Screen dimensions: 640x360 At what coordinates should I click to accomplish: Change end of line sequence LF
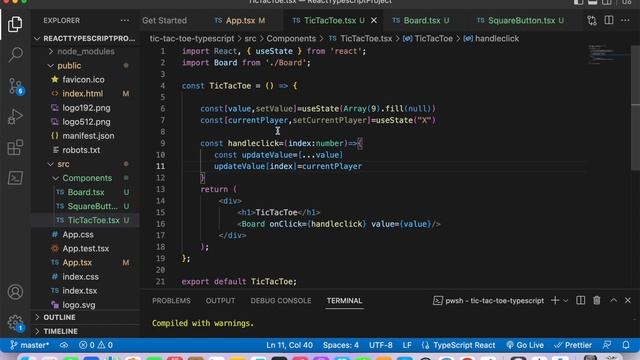point(407,345)
